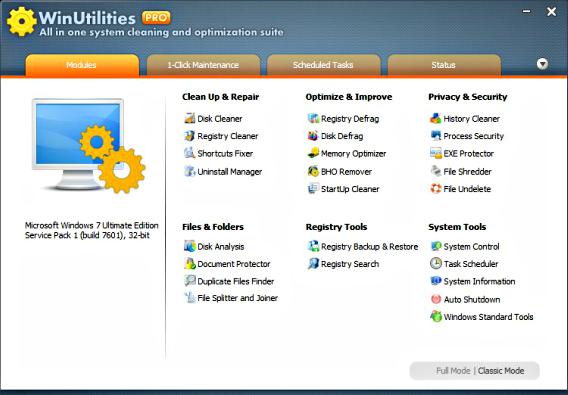This screenshot has height=395, width=568.
Task: Open the Document Protector text link
Action: tap(234, 264)
